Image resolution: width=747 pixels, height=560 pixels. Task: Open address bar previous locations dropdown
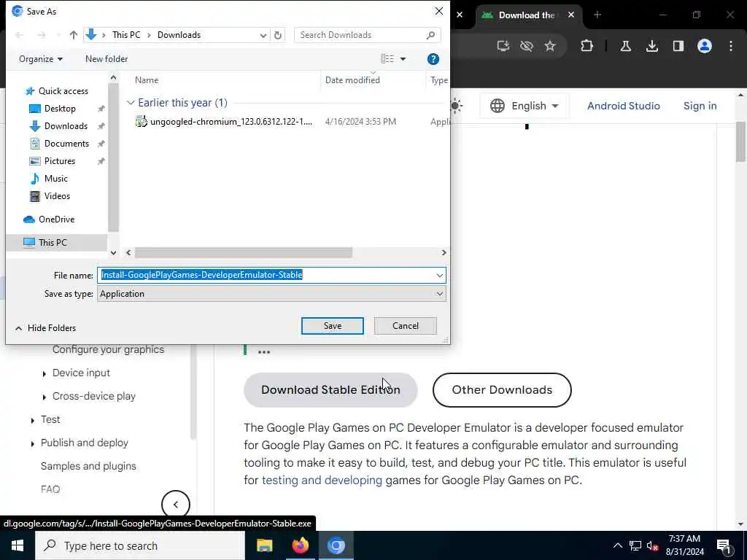263,35
